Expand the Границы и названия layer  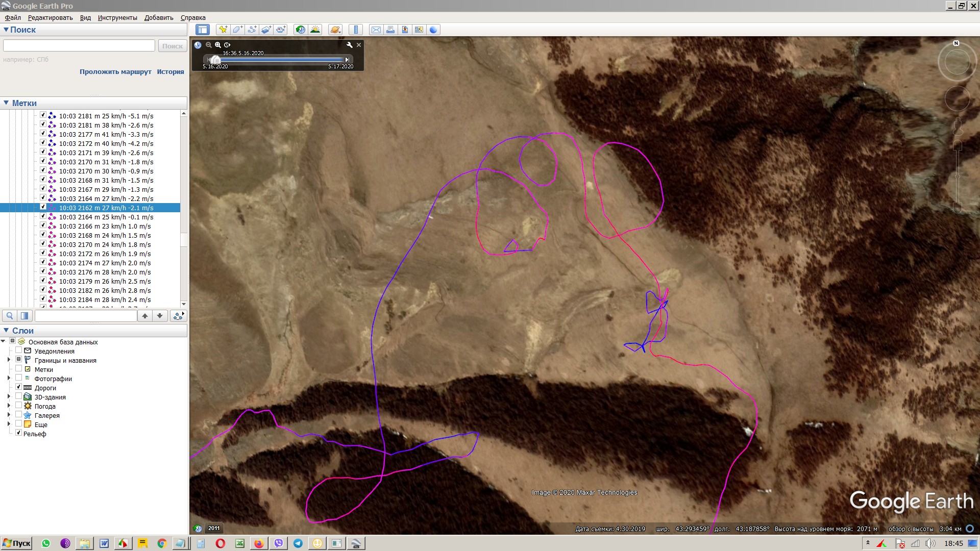coord(9,360)
